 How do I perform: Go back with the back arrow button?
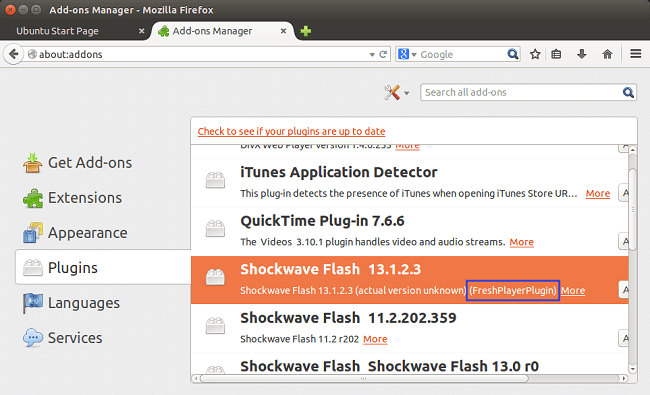[13, 54]
